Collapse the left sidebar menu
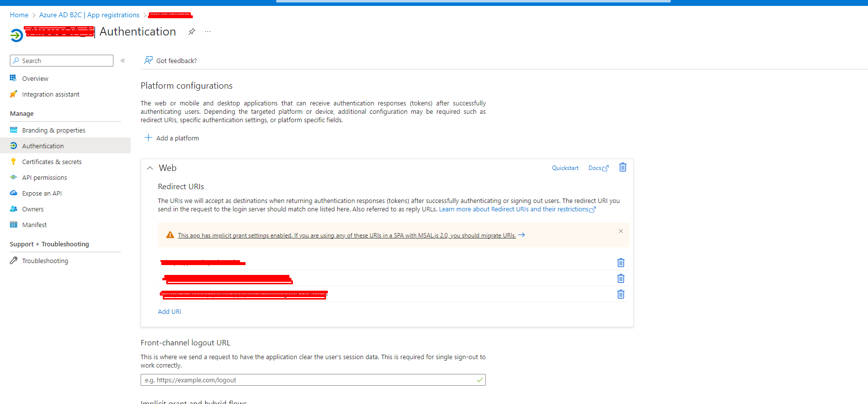 [x=123, y=61]
